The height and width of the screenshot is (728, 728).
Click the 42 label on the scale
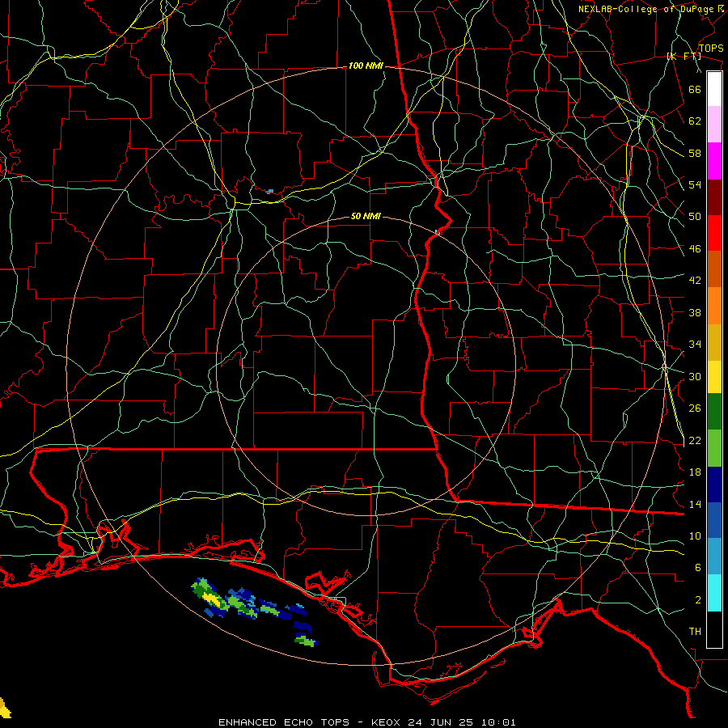[x=695, y=281]
